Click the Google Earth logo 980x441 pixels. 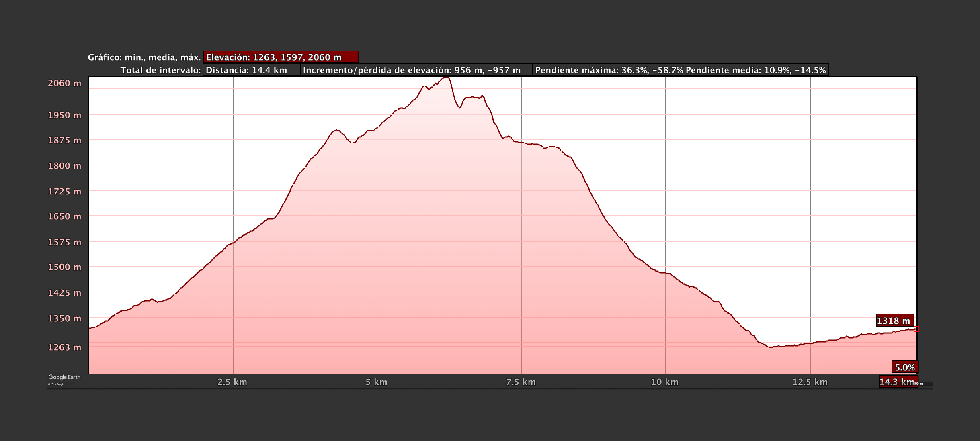tap(64, 378)
